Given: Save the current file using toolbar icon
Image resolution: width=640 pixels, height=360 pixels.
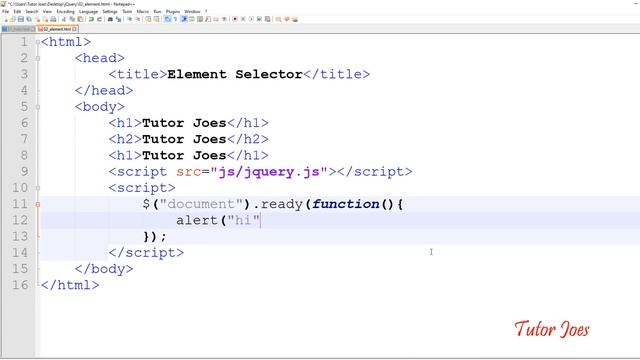Looking at the screenshot, I should 21,19.
